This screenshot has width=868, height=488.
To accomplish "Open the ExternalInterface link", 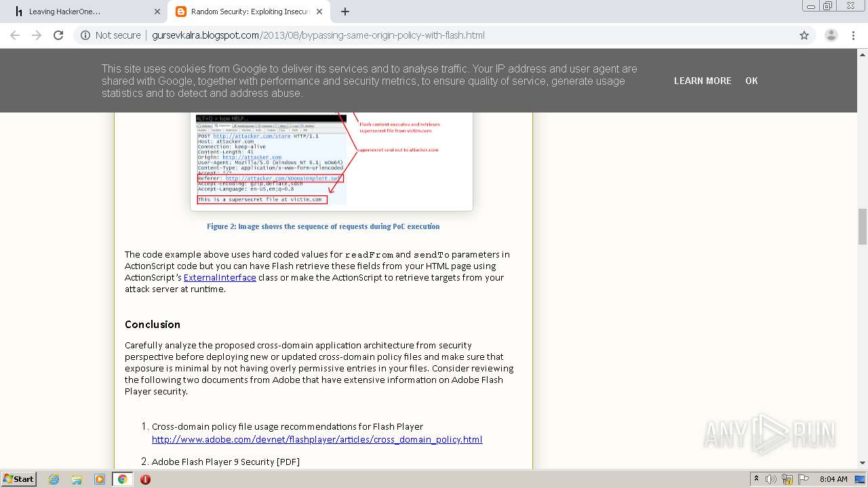I will [x=220, y=277].
